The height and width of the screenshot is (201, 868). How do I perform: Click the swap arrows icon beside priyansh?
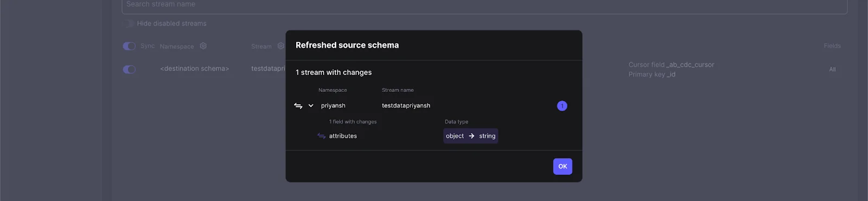pos(298,106)
